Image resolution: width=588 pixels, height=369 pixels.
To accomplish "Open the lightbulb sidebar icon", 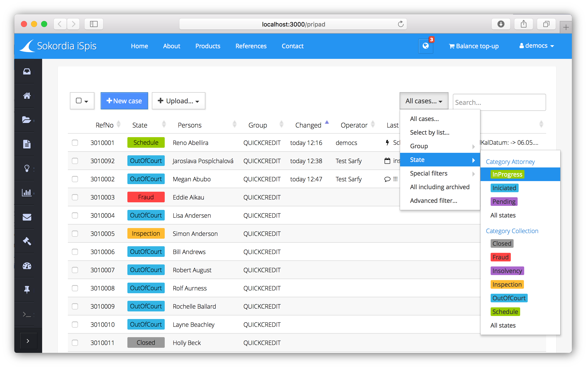I will [x=27, y=168].
